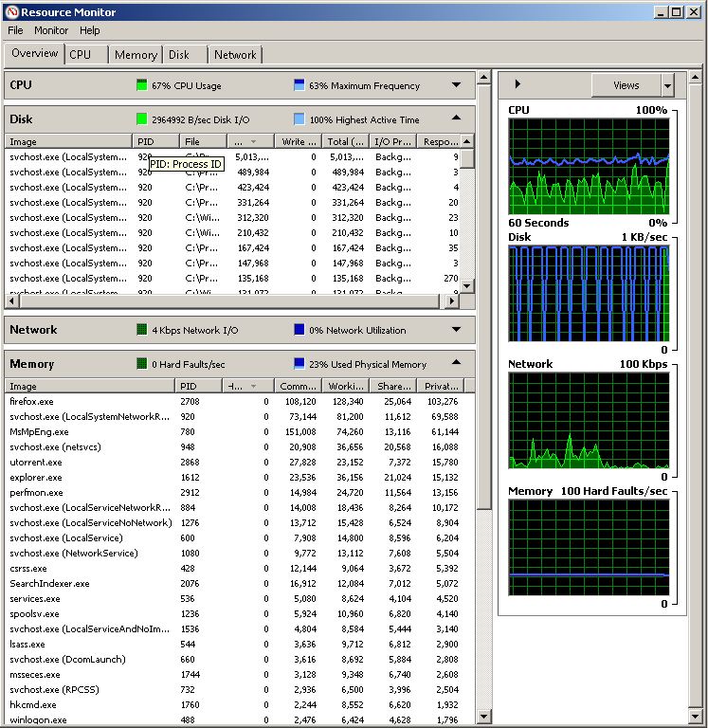The width and height of the screenshot is (708, 728).
Task: Click the blue Network Utilization indicator square
Action: (x=299, y=330)
